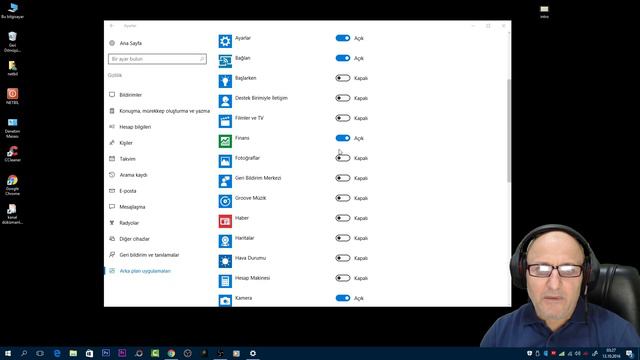Enable Groove Müzik toggle
Screen dimensions: 640x360
pyautogui.click(x=343, y=198)
